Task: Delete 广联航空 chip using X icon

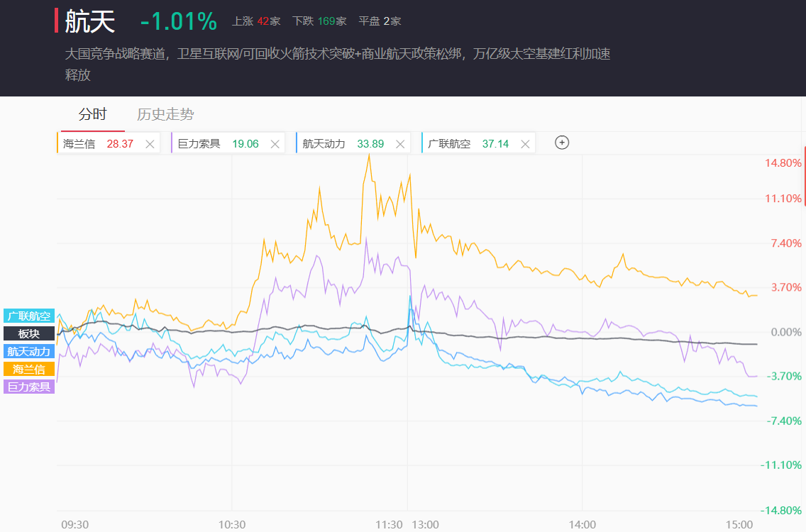Action: pos(525,144)
